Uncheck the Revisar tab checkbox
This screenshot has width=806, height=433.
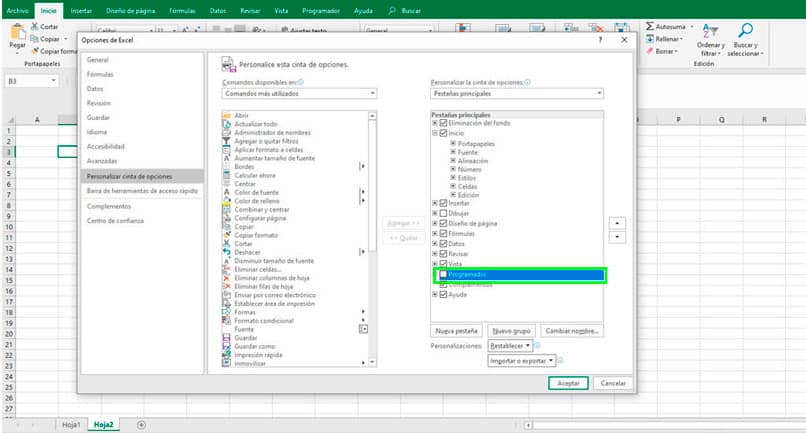443,254
